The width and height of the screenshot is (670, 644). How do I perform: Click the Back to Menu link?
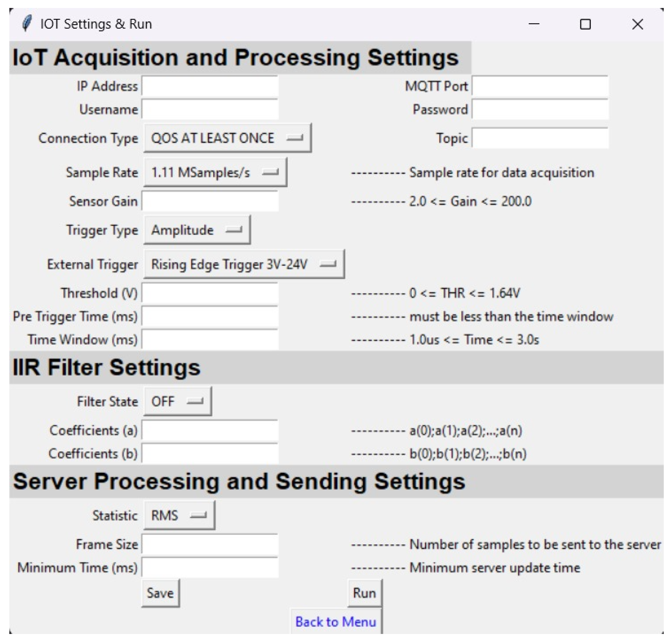tap(335, 622)
